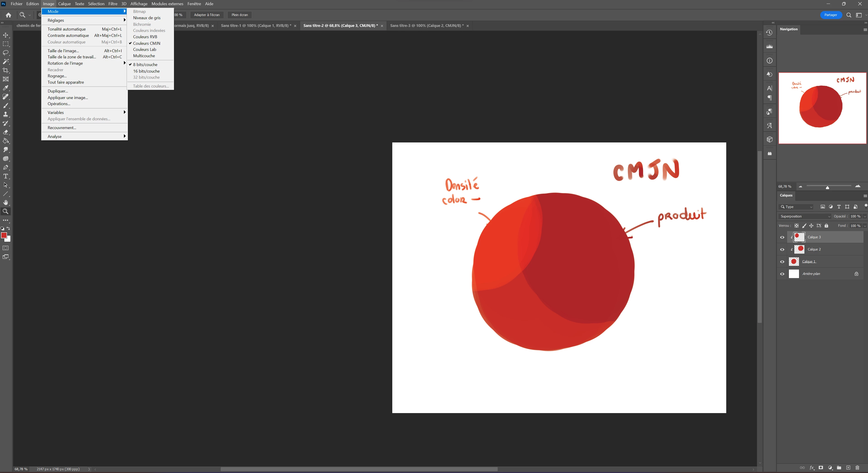Select the Eraser tool

(x=6, y=132)
